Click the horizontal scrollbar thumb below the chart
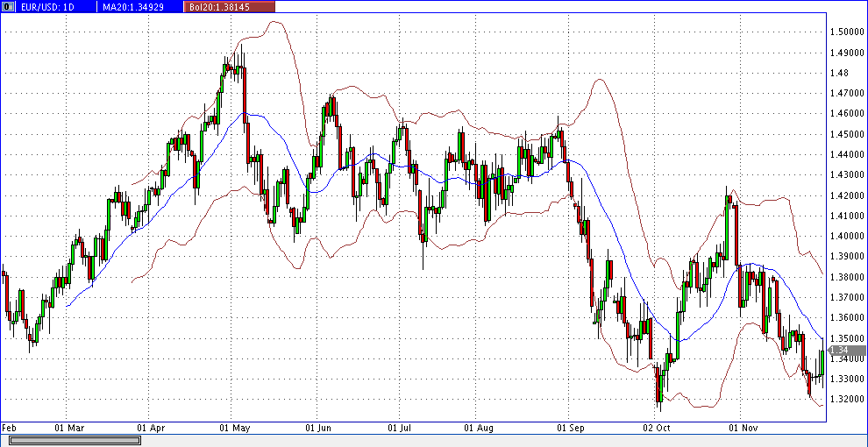Viewport: 868px width, 447px height. coord(75,440)
